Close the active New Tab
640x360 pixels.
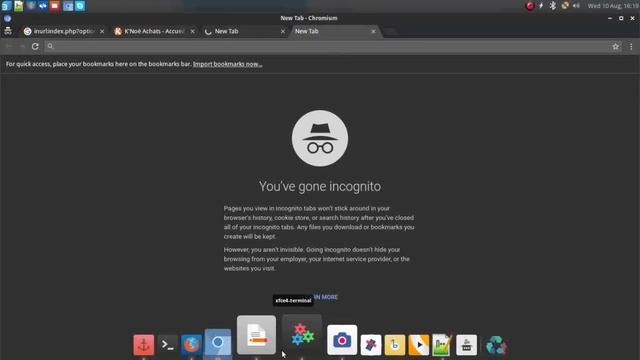click(x=373, y=31)
